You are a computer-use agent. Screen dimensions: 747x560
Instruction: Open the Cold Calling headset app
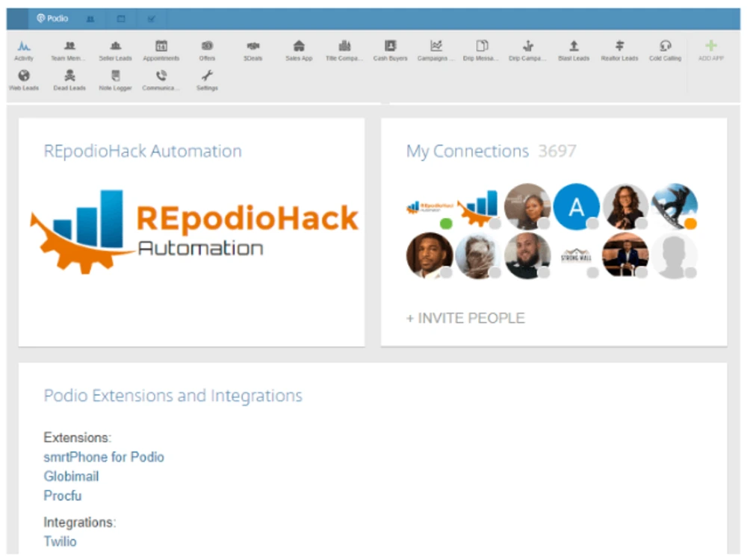665,51
